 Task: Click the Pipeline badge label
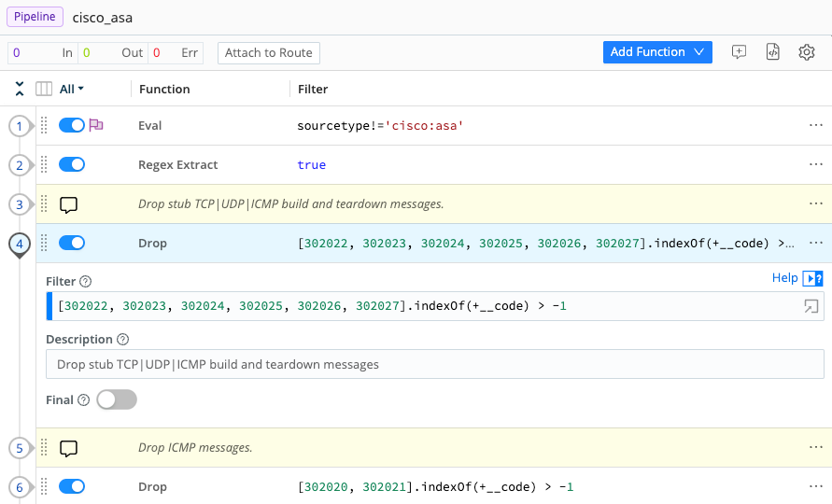[35, 17]
